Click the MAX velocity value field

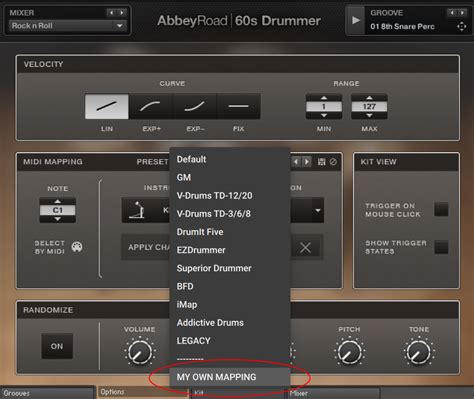(x=369, y=107)
